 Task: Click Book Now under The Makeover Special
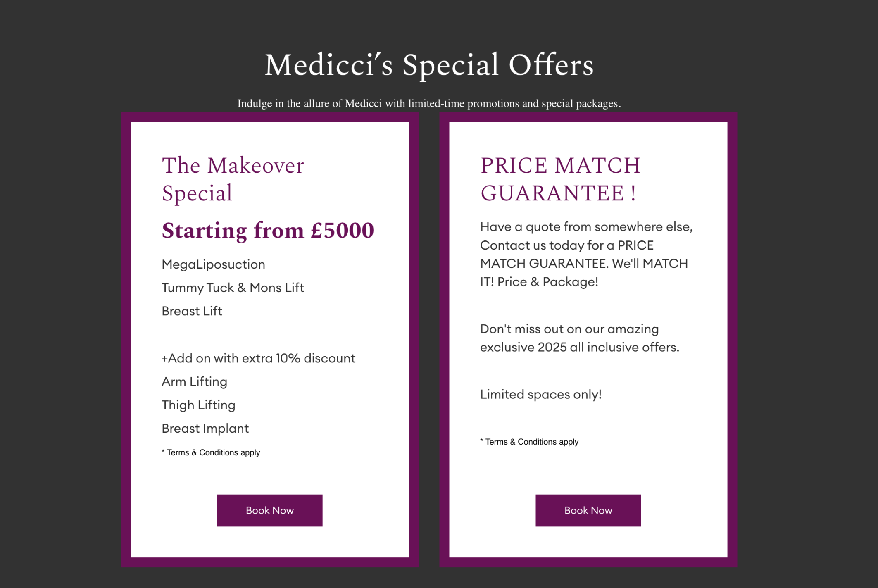269,510
